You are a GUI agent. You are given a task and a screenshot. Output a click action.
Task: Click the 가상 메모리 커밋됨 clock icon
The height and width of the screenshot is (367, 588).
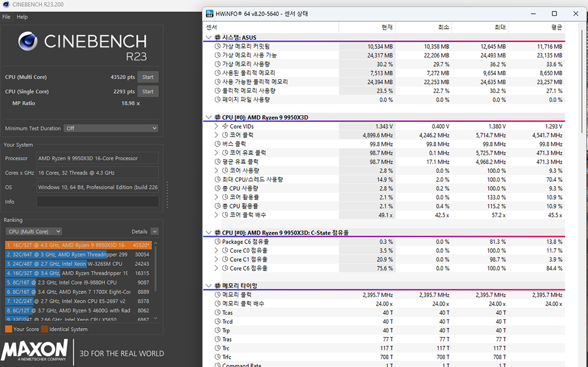(x=218, y=46)
